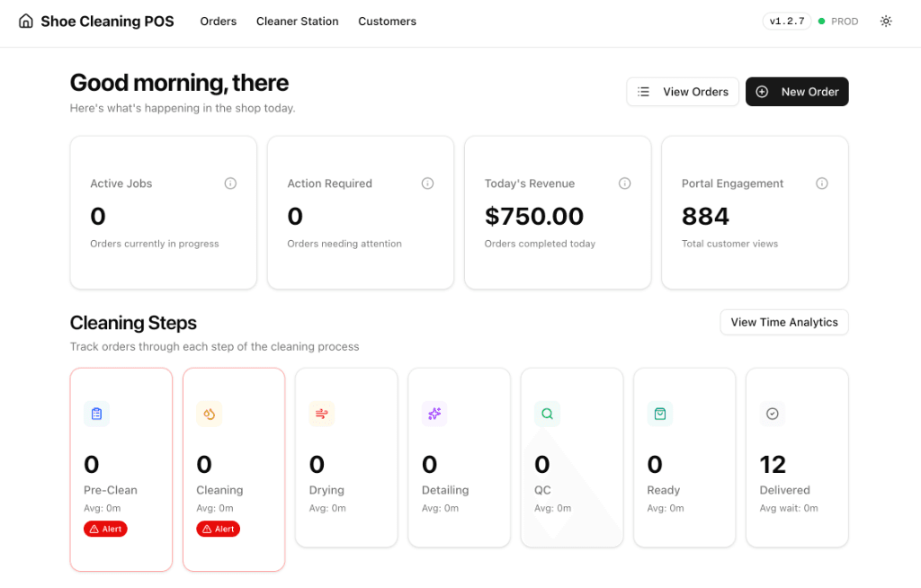Screen dimensions: 921x588
Task: Create a New Order
Action: point(797,91)
